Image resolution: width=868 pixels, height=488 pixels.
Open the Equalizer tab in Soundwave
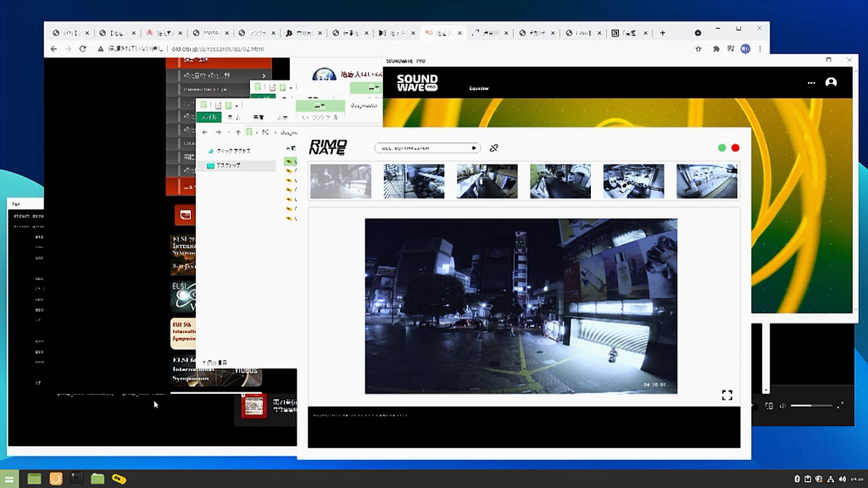click(x=480, y=88)
